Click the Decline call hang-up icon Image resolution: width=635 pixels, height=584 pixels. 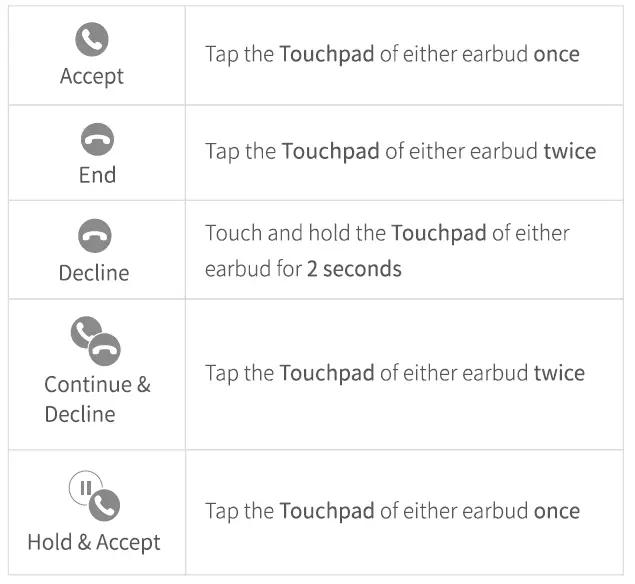pyautogui.click(x=95, y=236)
